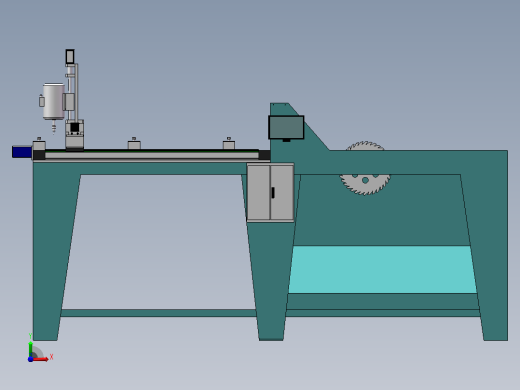Click the lower horizontal crossbar on left
520x390 pixels.
158,313
